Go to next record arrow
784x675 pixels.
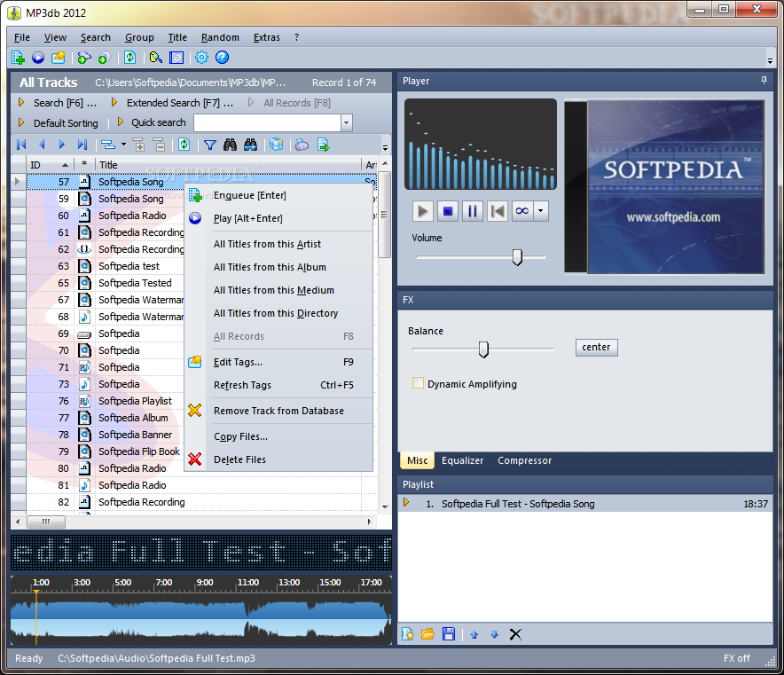click(x=62, y=145)
